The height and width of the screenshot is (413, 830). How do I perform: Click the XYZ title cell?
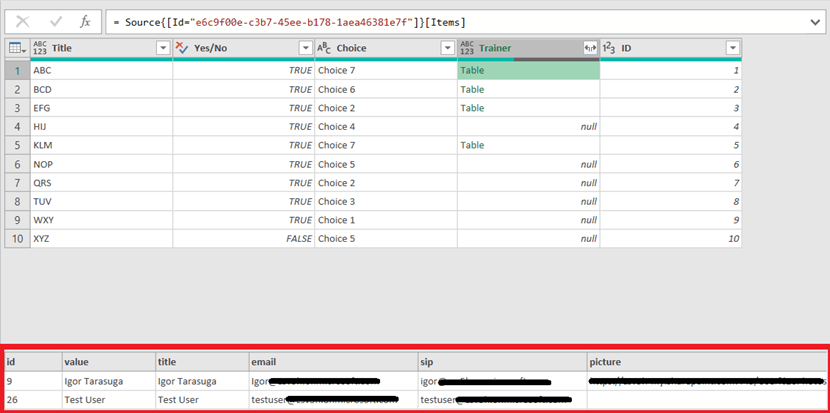[102, 238]
